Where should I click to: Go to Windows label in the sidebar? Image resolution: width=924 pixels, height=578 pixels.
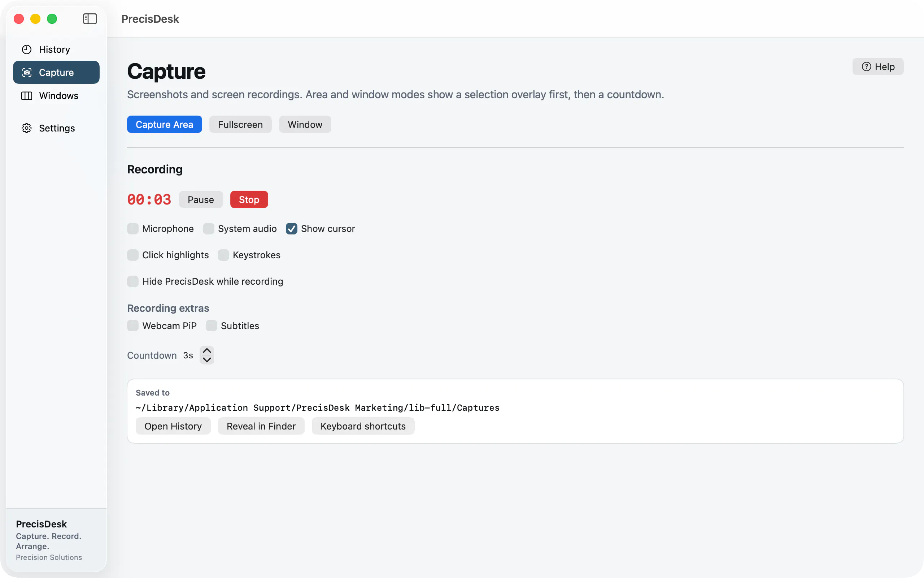coord(58,96)
